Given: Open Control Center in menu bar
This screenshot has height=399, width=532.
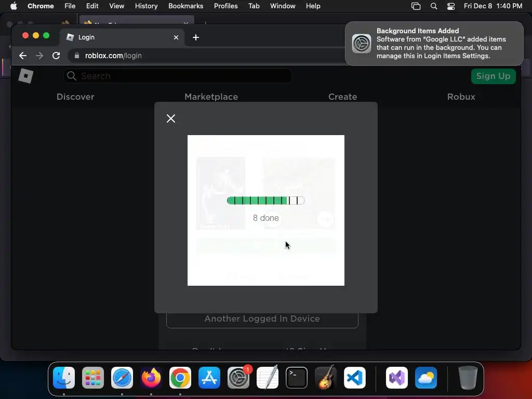Looking at the screenshot, I should [x=451, y=6].
